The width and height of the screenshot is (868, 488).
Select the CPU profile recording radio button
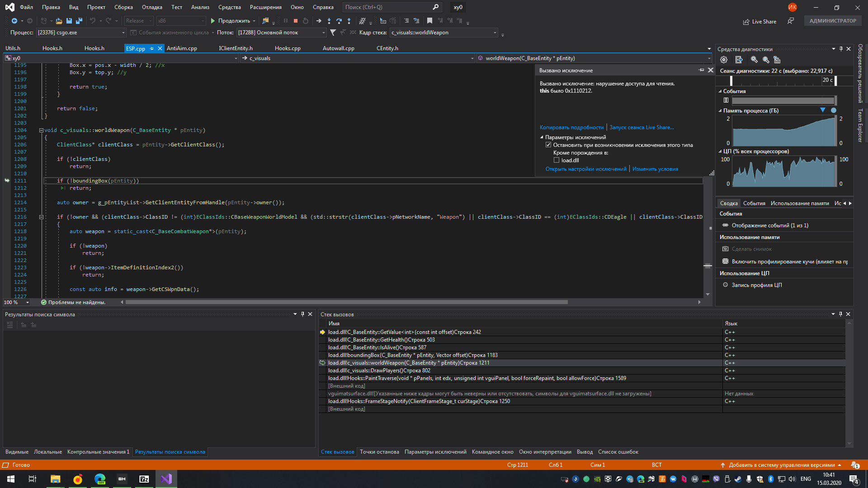(x=725, y=285)
